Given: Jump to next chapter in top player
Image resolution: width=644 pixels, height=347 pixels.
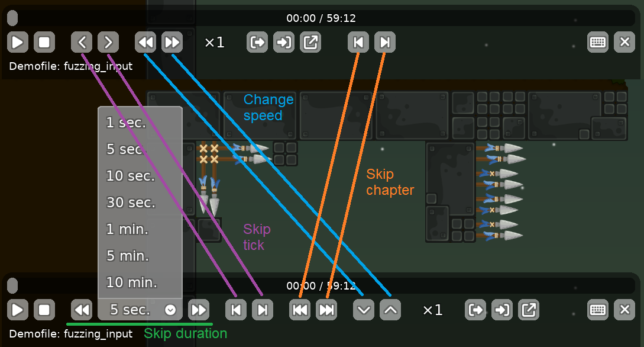Looking at the screenshot, I should (x=385, y=42).
